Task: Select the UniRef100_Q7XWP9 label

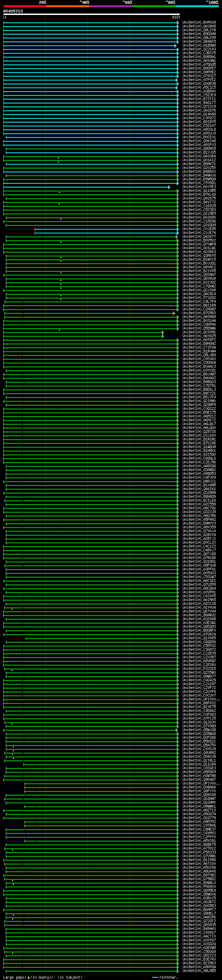Action: pos(199,244)
